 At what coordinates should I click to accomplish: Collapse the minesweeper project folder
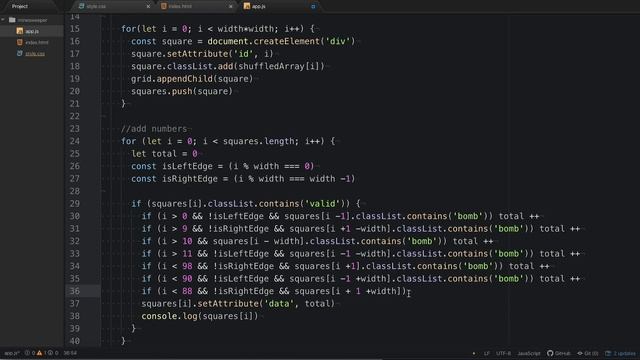pos(3,20)
